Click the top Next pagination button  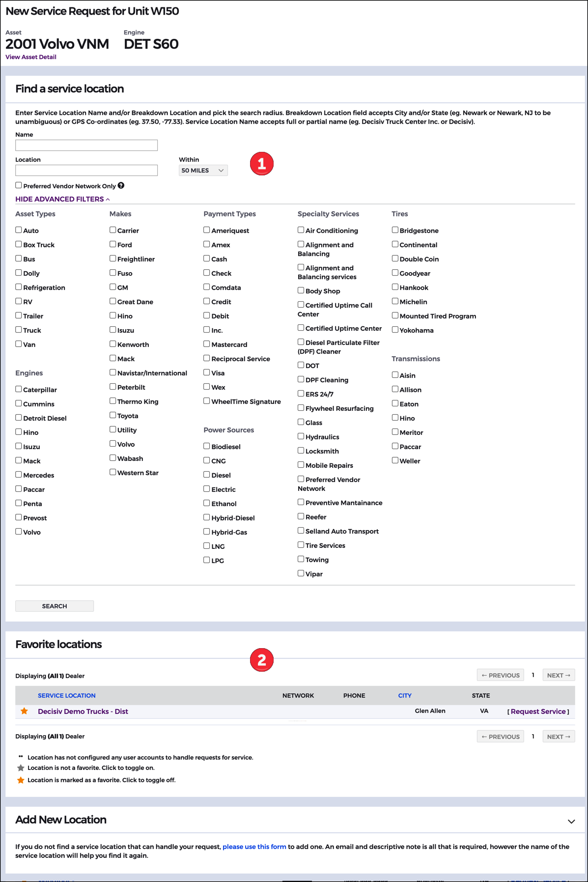pos(559,675)
